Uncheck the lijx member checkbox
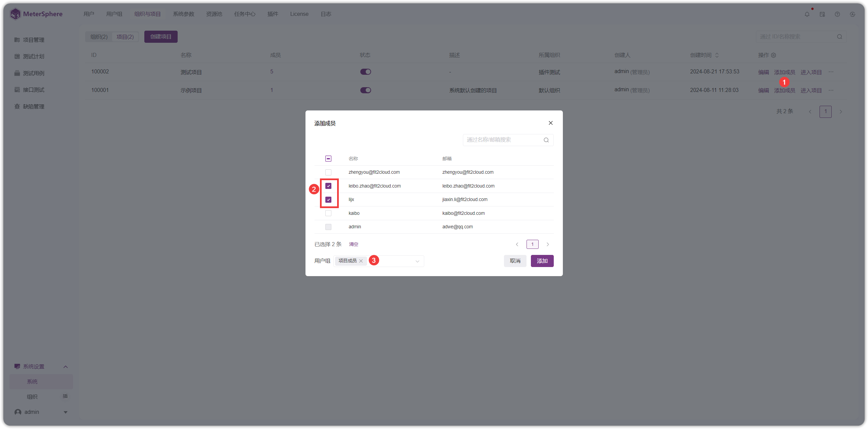 pyautogui.click(x=328, y=200)
